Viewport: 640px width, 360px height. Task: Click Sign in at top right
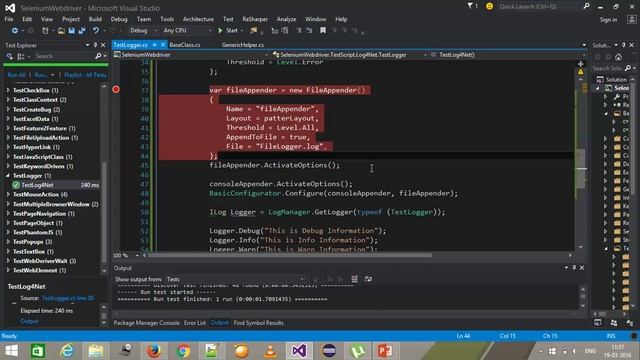[x=609, y=20]
